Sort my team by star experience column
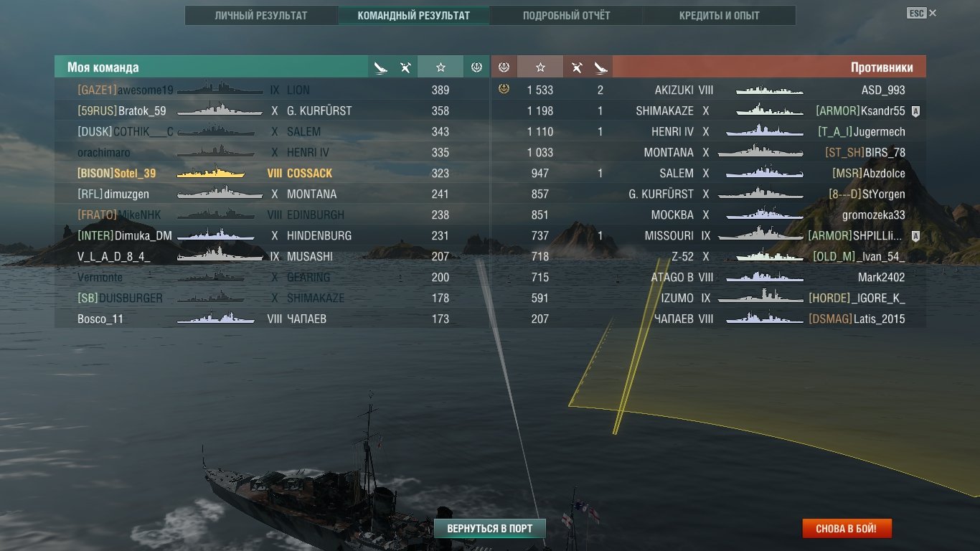980x551 pixels. (x=440, y=67)
